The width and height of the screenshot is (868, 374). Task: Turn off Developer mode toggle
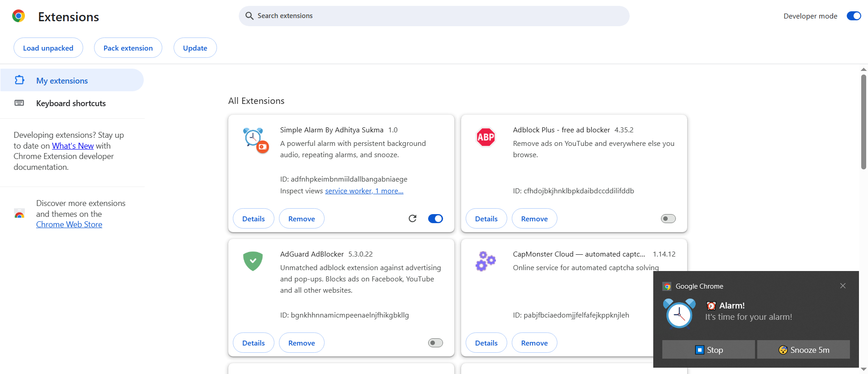click(854, 16)
